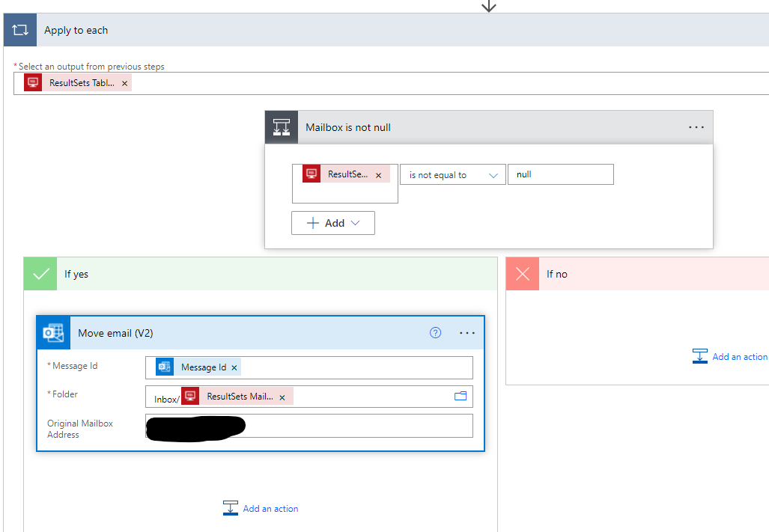Remove the ResultSets Mail... token

click(x=282, y=398)
